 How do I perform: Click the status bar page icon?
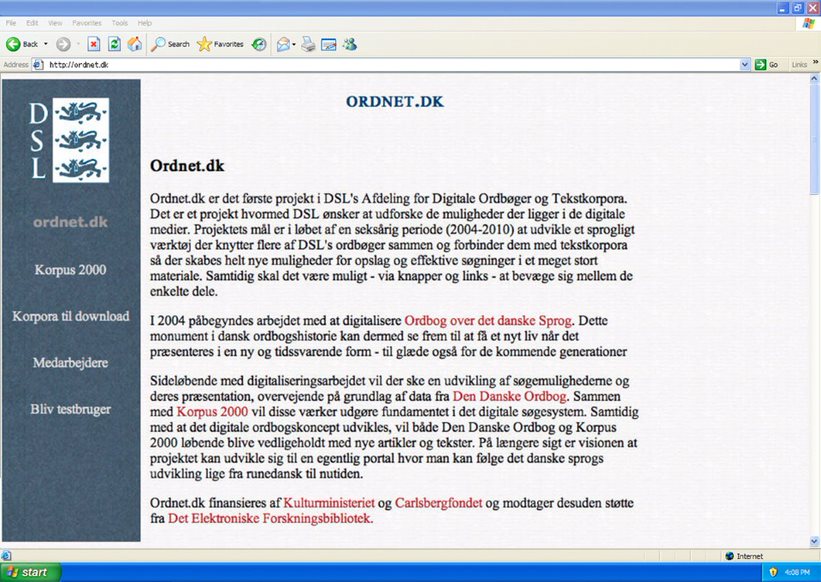(x=6, y=556)
